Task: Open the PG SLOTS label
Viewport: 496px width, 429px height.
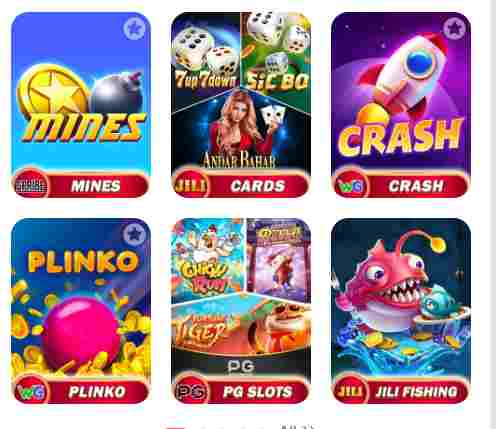Action: click(x=257, y=392)
